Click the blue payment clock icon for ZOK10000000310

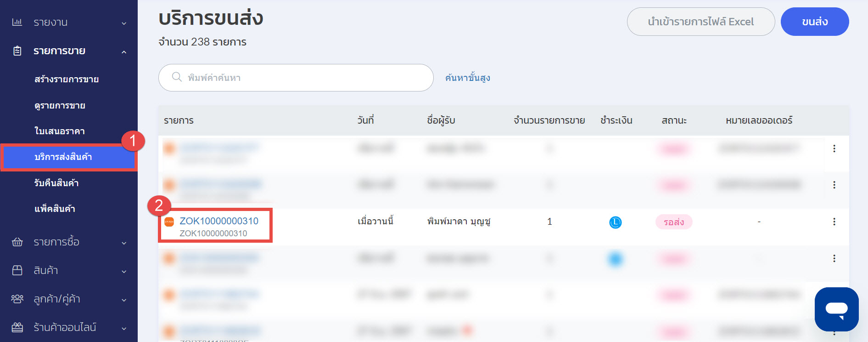615,222
